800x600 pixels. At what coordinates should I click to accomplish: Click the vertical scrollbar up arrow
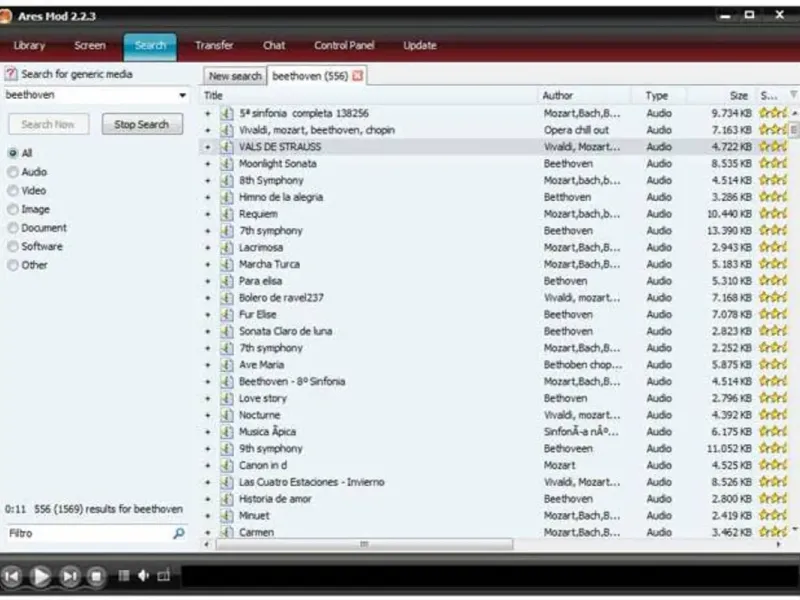click(794, 113)
